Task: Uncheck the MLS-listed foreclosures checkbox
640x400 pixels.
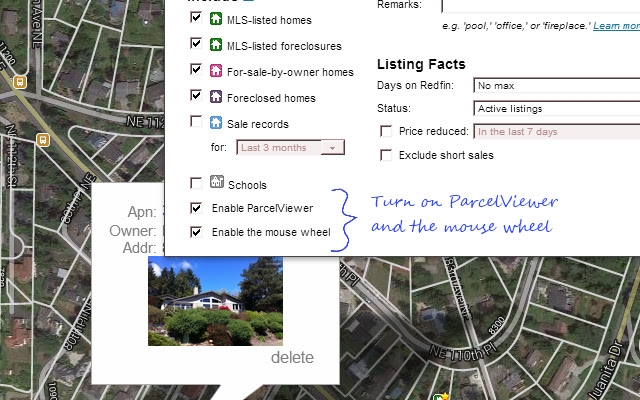Action: pos(196,44)
